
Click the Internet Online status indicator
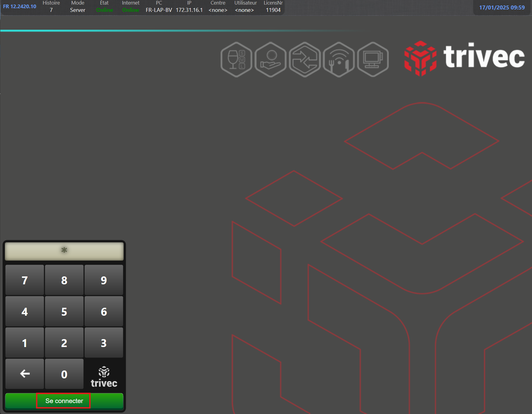131,7
